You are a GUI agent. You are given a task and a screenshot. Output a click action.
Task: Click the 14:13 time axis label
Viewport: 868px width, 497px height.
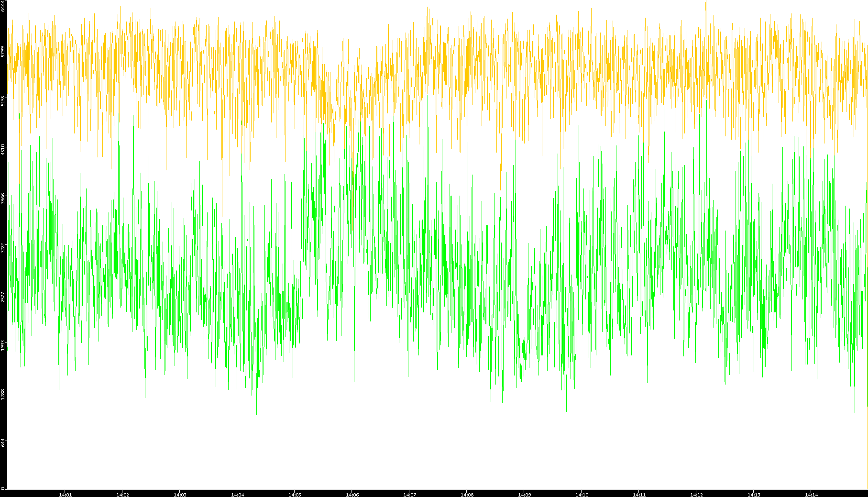pos(754,495)
